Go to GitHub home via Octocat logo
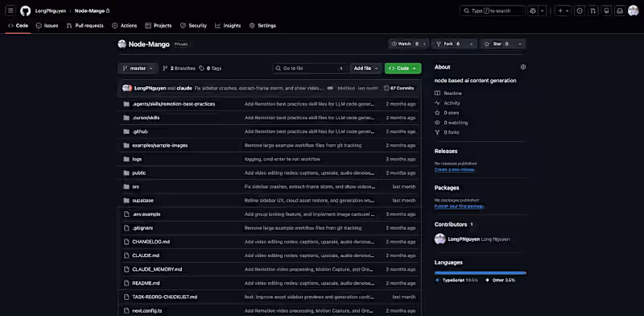Screen dimensions: 644x316 26,10
